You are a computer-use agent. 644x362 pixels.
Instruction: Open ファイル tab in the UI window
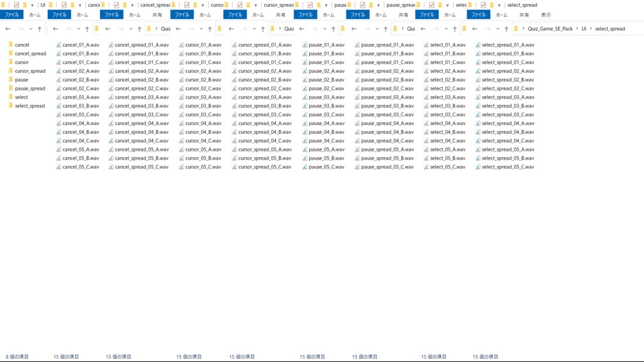tap(11, 15)
